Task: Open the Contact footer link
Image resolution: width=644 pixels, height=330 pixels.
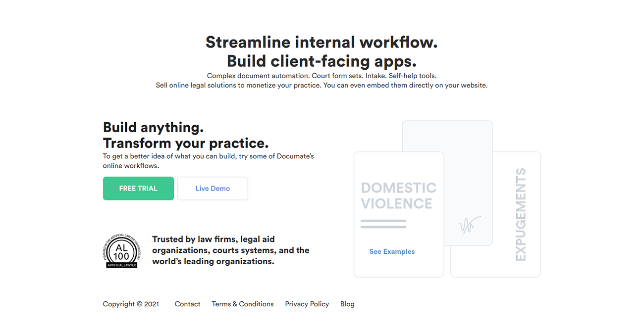Action: (x=187, y=304)
